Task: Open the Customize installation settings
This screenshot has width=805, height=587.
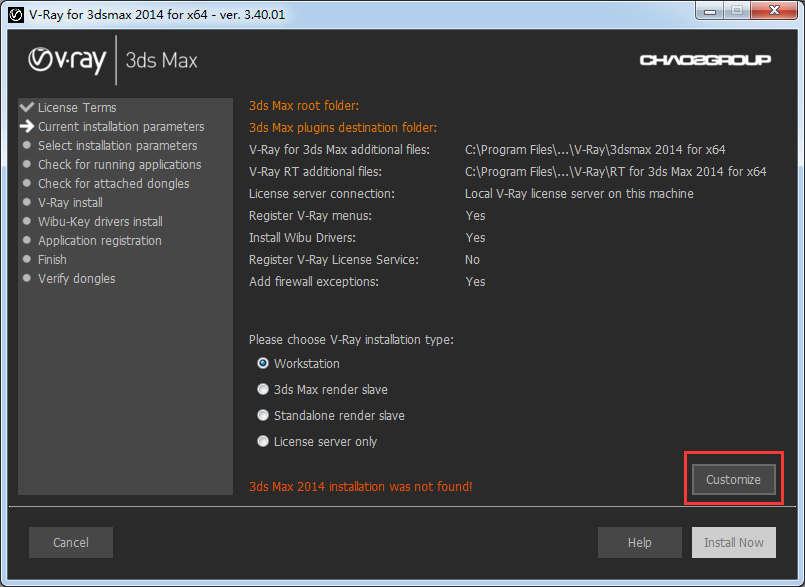Action: pos(733,480)
